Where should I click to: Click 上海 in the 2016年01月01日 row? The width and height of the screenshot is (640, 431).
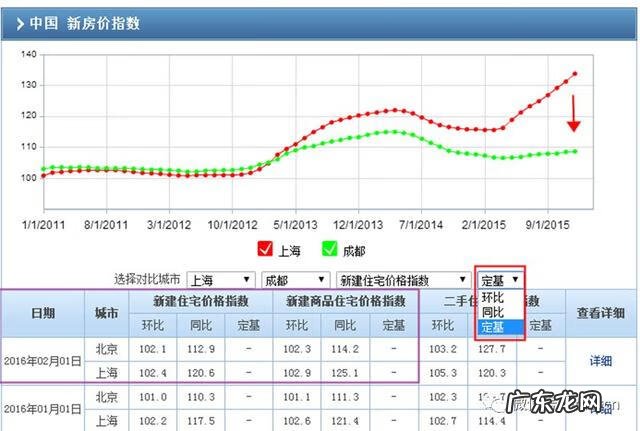tap(107, 420)
